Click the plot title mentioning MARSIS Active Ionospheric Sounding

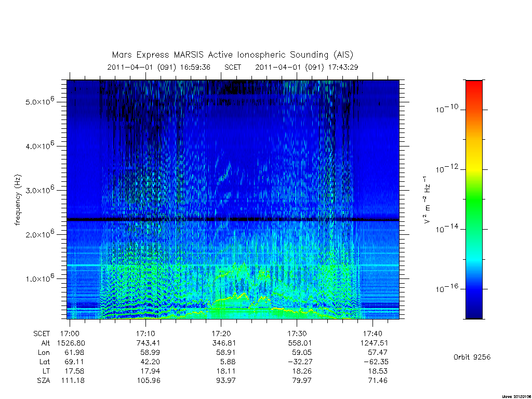tap(232, 55)
